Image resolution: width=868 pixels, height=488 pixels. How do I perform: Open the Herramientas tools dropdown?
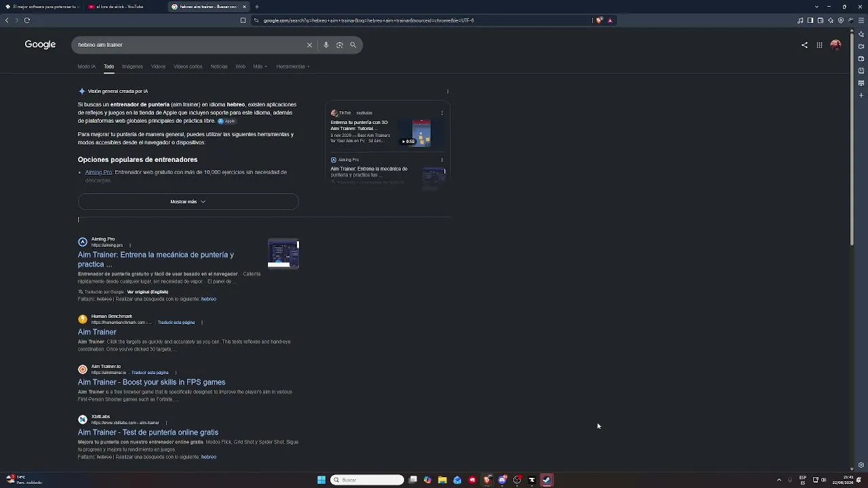[x=293, y=66]
